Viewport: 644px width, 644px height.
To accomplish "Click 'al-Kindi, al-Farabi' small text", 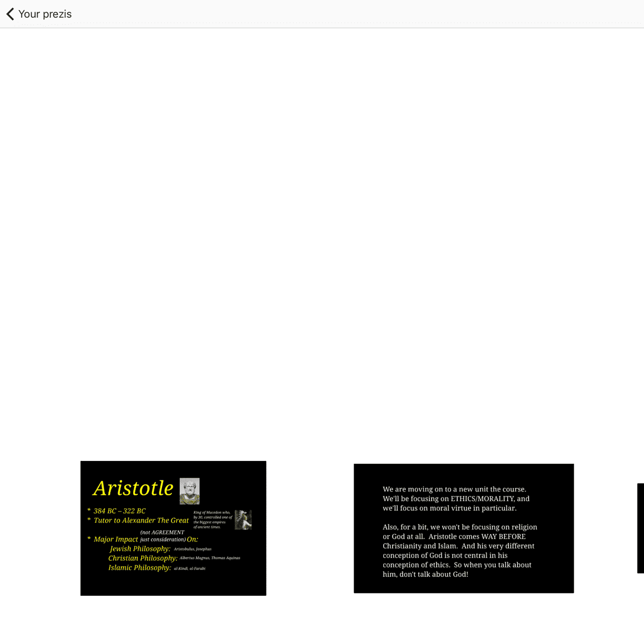I will (x=189, y=568).
